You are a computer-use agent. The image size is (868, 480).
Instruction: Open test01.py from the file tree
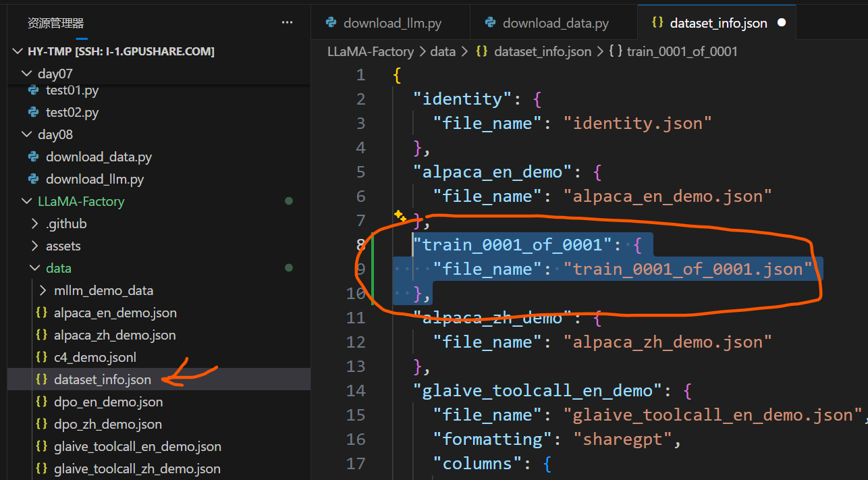click(72, 90)
